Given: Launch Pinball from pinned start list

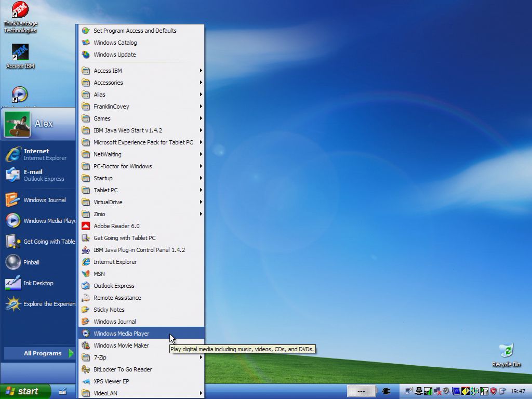Looking at the screenshot, I should point(31,262).
